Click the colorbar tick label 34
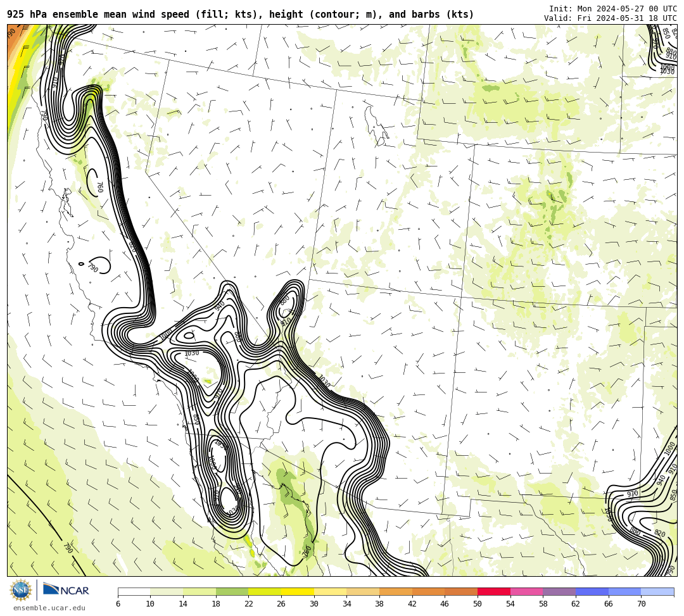This screenshot has width=684, height=616. coord(346,604)
